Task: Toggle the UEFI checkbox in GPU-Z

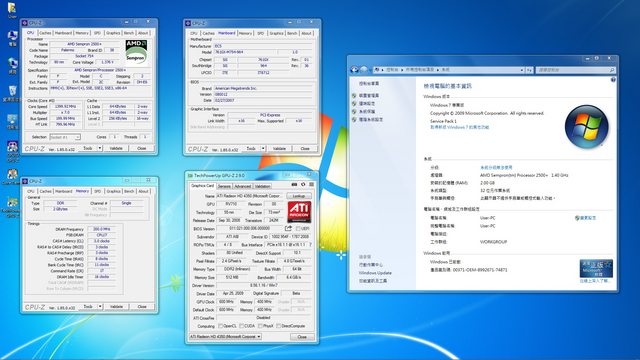Action: click(298, 229)
